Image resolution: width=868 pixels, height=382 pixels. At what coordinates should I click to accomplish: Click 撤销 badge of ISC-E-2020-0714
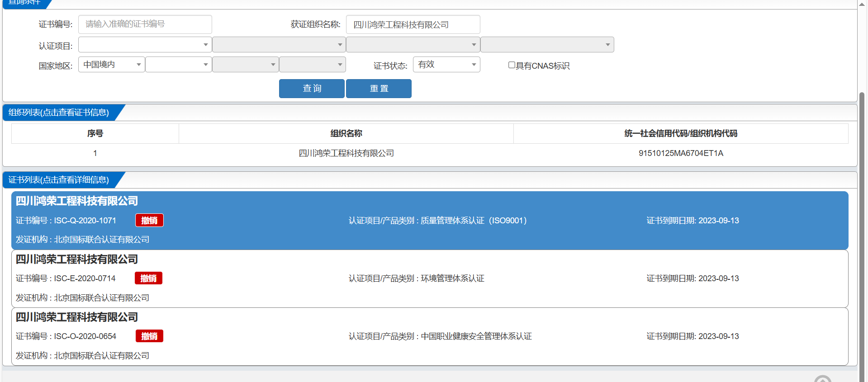(148, 278)
